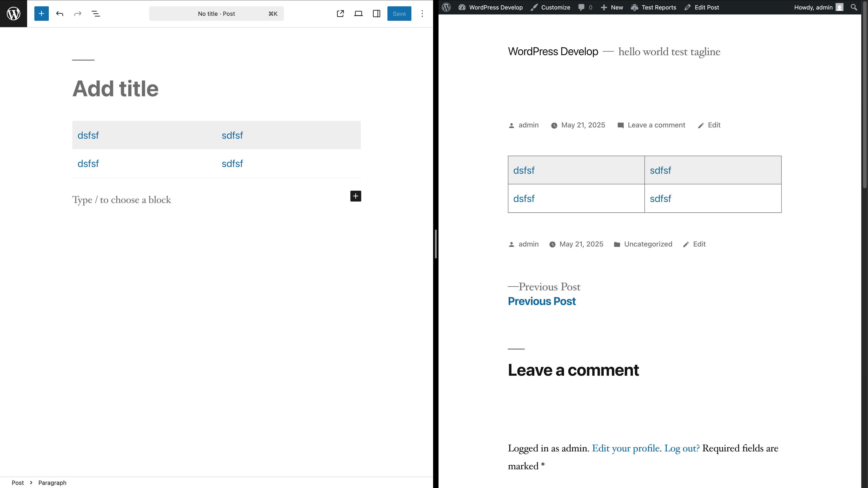Click the Add title field
The image size is (868, 488).
point(115,89)
